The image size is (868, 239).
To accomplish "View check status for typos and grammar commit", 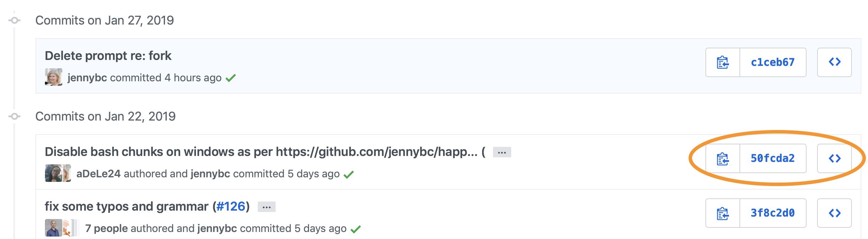I will pyautogui.click(x=356, y=229).
